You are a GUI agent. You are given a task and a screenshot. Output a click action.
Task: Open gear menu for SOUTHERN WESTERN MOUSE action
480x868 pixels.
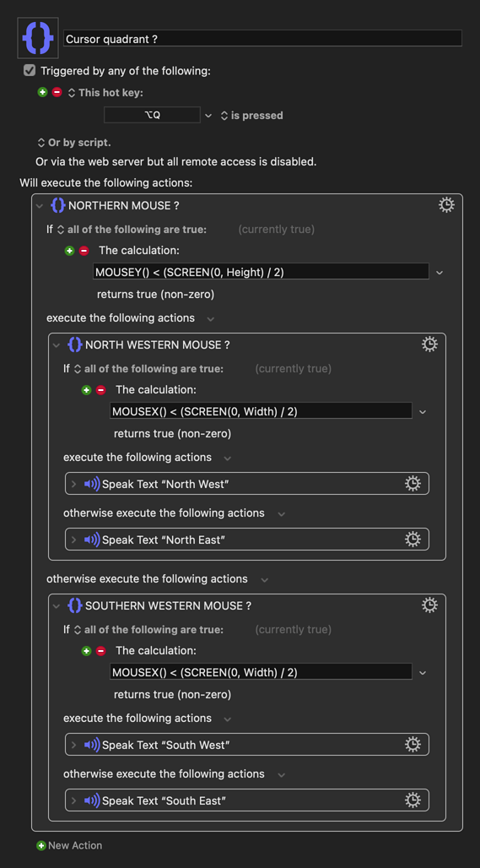pos(429,605)
